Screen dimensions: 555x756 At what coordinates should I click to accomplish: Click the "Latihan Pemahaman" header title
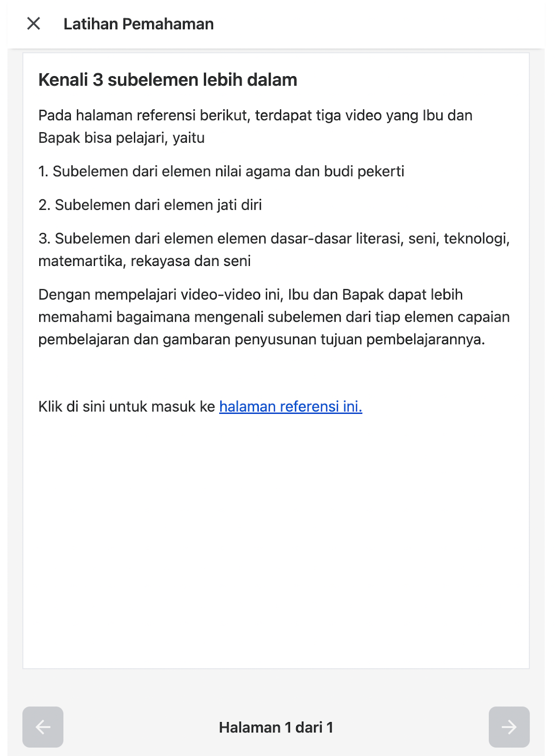tap(138, 24)
